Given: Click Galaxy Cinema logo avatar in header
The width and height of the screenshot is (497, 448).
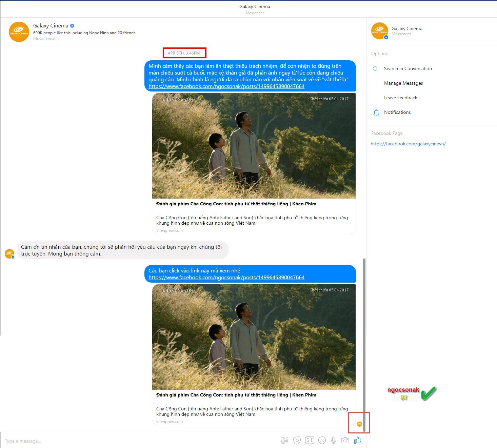Looking at the screenshot, I should [19, 32].
